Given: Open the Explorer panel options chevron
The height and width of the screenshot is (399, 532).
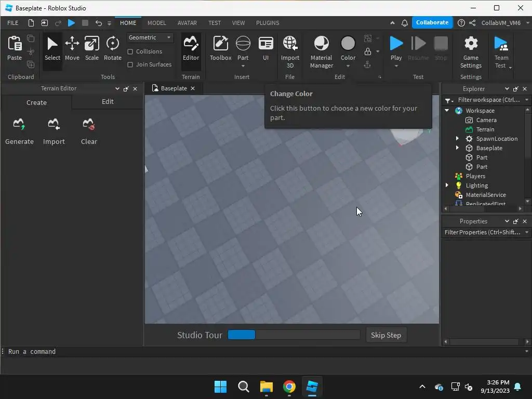Looking at the screenshot, I should [x=507, y=88].
